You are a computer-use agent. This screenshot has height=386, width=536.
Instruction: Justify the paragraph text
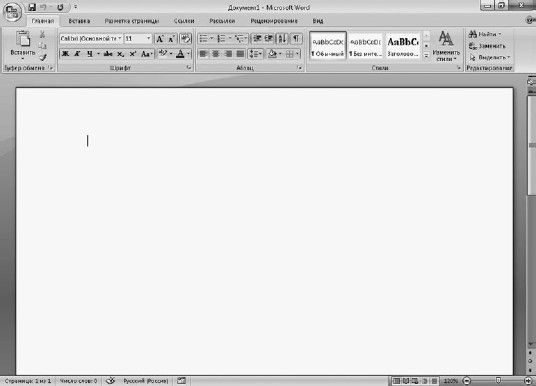click(240, 54)
